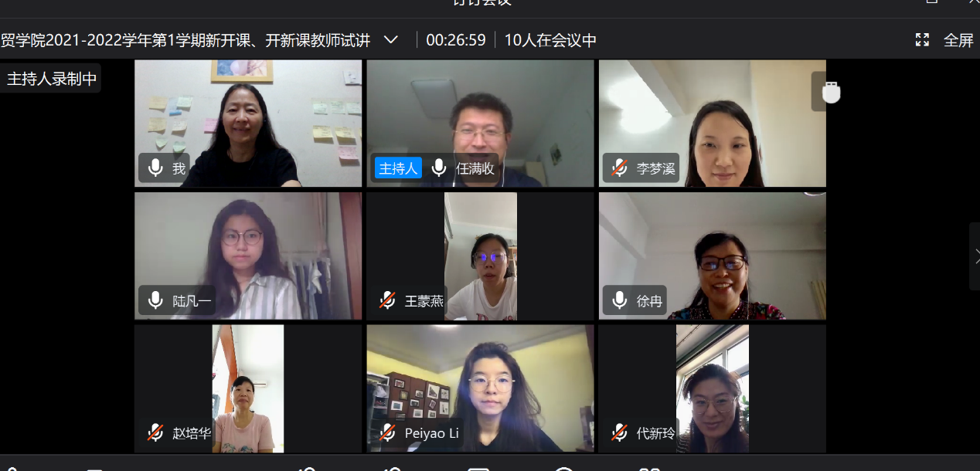Viewport: 980px width, 471px height.
Task: Toggle 李梦溪's muted microphone
Action: [619, 168]
